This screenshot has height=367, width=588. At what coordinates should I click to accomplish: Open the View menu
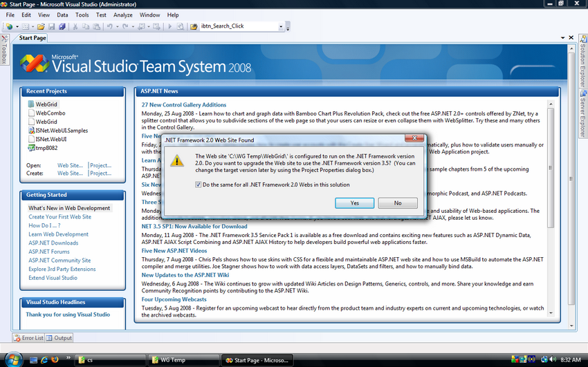44,15
